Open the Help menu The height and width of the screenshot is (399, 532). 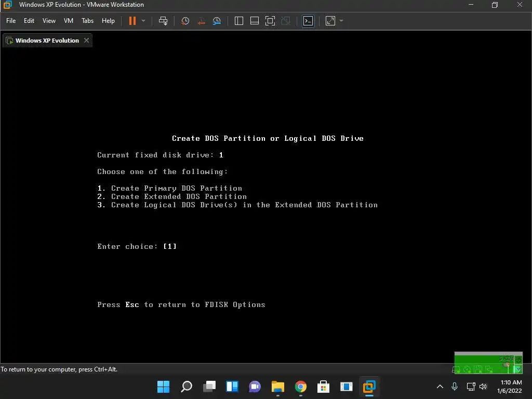coord(108,21)
